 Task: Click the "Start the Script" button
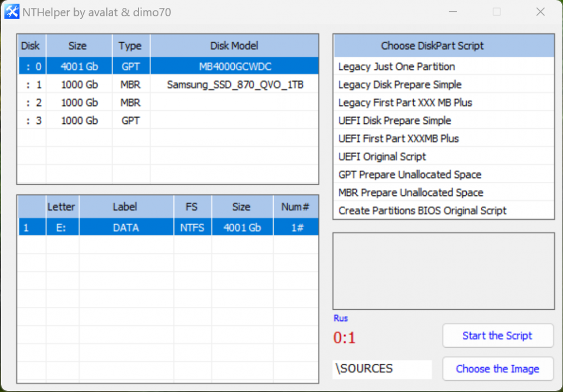coord(498,336)
